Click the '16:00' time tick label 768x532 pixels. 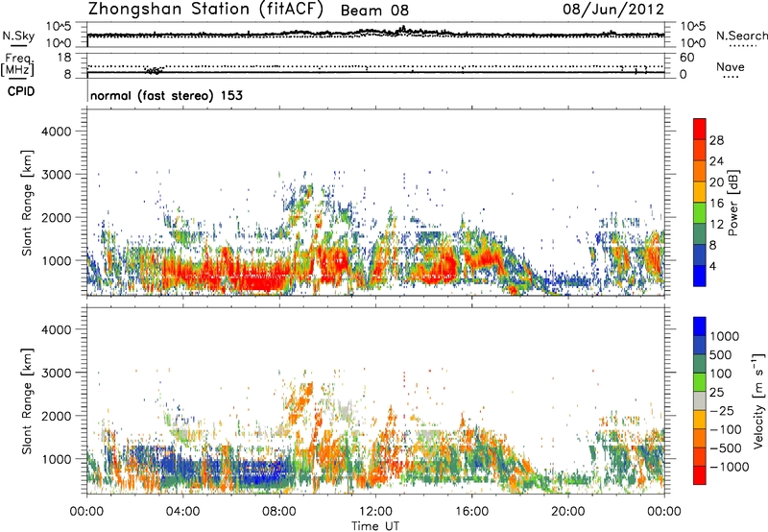471,512
